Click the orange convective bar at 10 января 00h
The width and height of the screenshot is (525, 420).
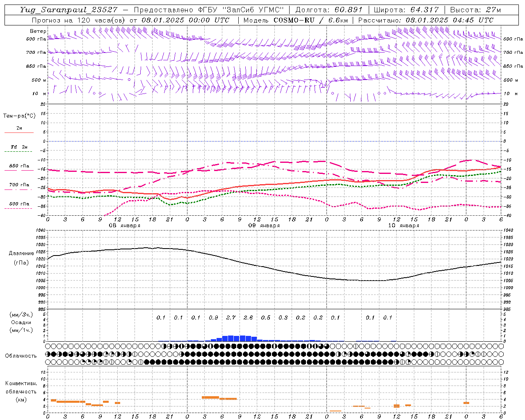coord(466,403)
